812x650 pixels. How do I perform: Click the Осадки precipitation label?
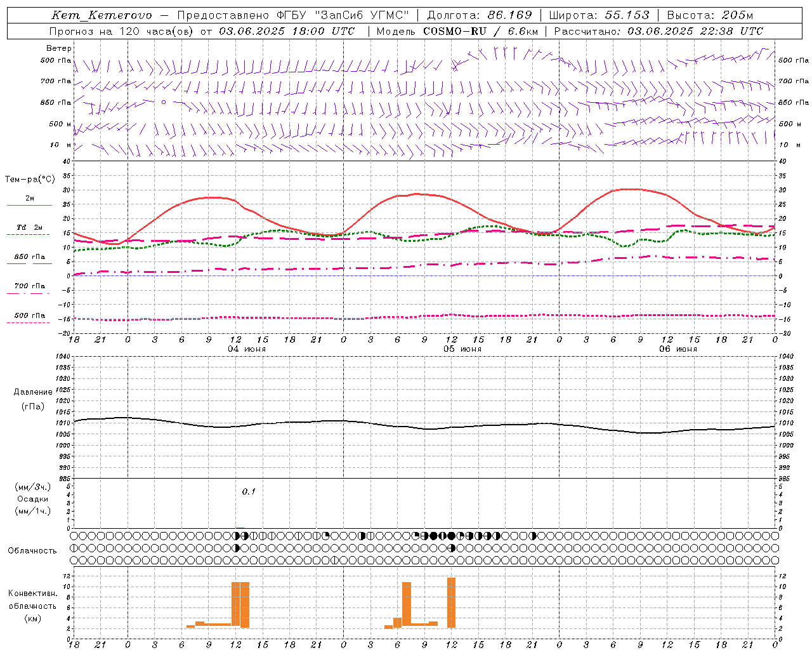(x=33, y=499)
